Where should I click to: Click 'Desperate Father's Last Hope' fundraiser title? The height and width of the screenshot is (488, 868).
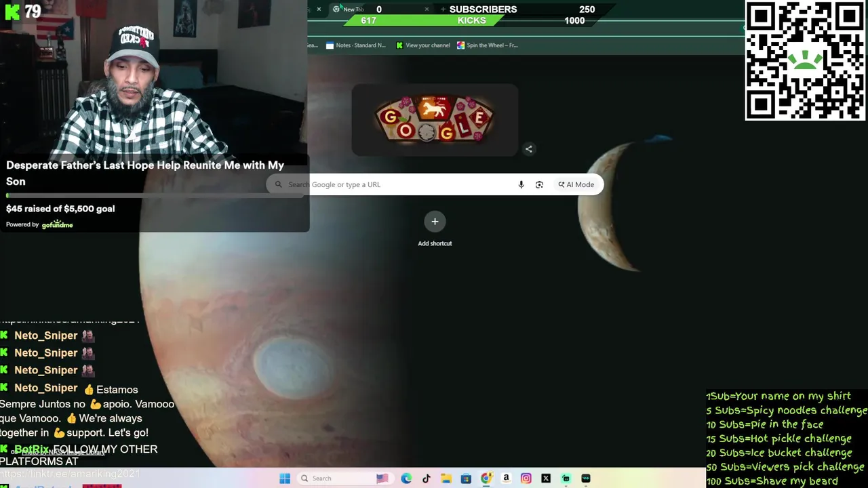[145, 174]
